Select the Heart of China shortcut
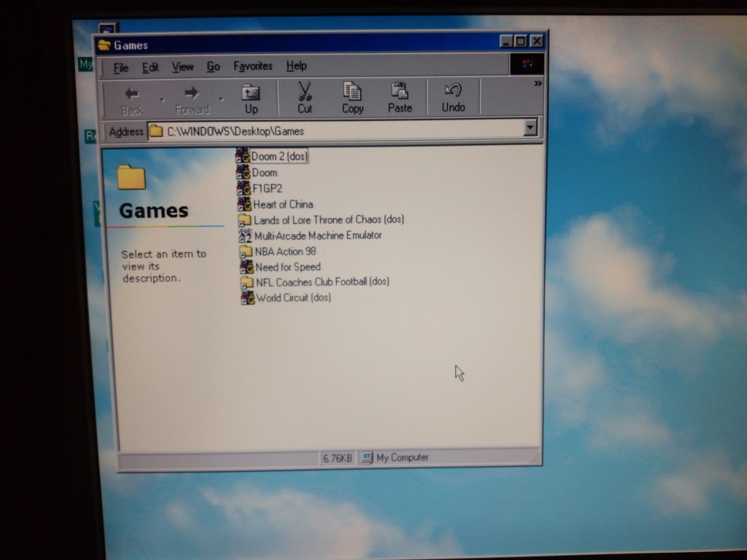 (x=282, y=204)
